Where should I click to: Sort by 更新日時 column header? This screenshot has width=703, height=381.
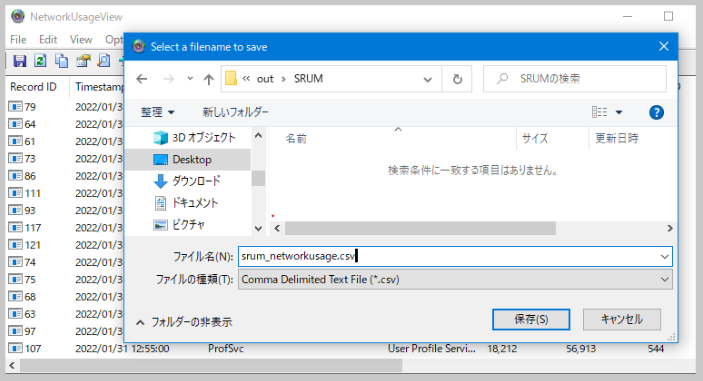[x=616, y=139]
